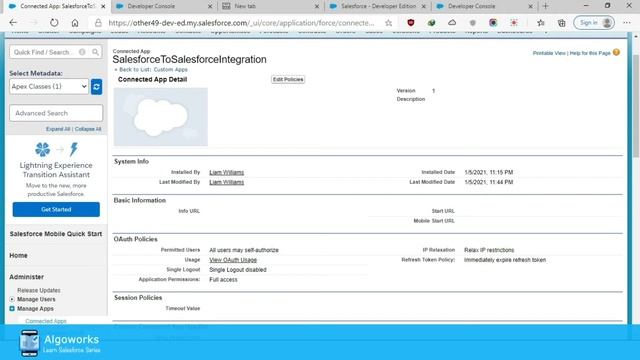Click the Advanced Search field
This screenshot has width=640, height=360.
pyautogui.click(x=56, y=113)
